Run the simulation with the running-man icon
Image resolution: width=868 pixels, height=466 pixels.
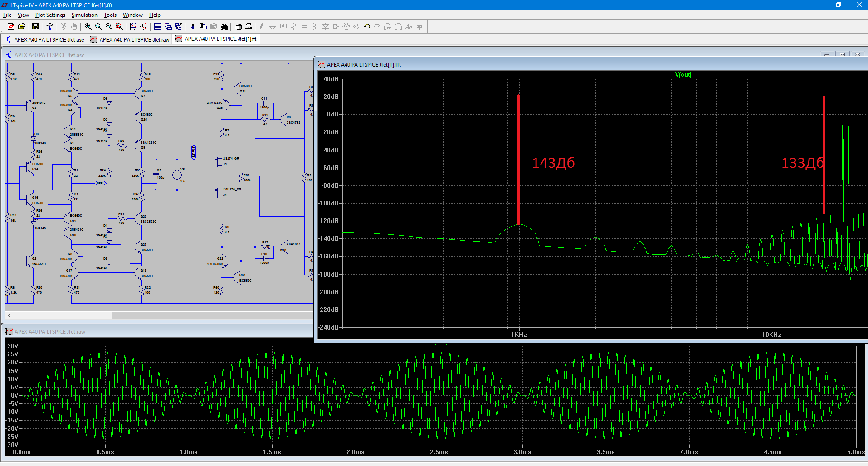point(63,27)
